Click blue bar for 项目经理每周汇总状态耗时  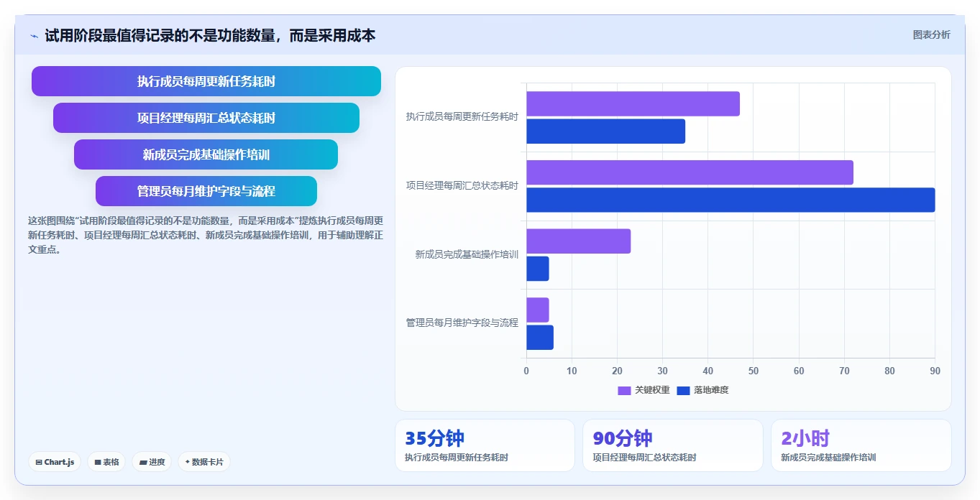click(x=731, y=200)
